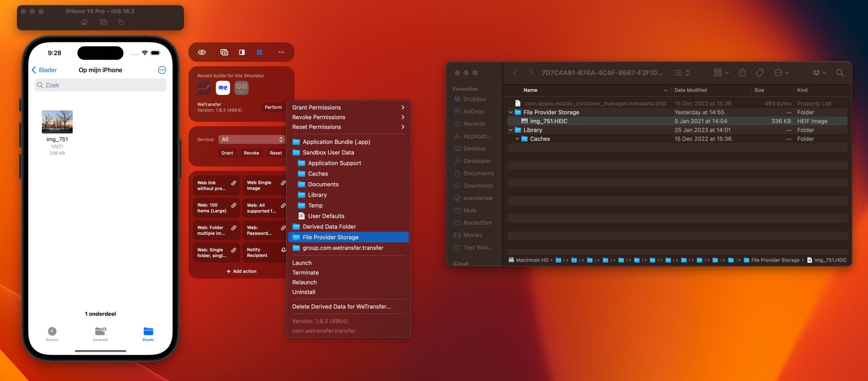The width and height of the screenshot is (868, 381).
Task: Run the 'Web link without pre...' action
Action: pyautogui.click(x=217, y=186)
